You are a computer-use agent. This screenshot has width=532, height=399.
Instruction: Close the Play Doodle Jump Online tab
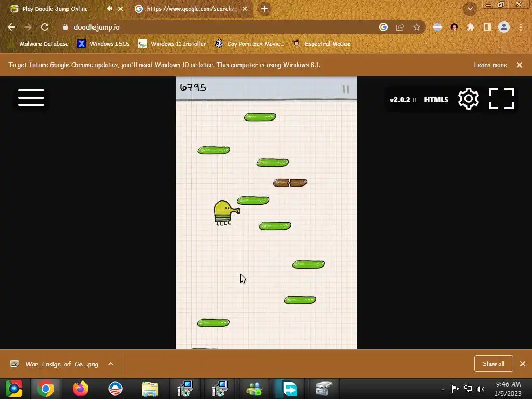coord(121,9)
